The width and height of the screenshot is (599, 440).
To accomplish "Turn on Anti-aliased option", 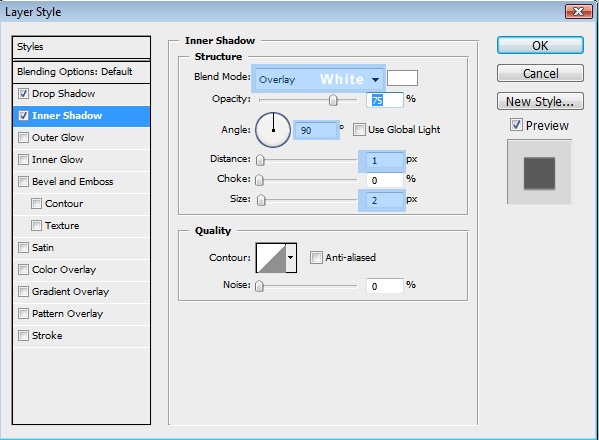I will point(316,257).
